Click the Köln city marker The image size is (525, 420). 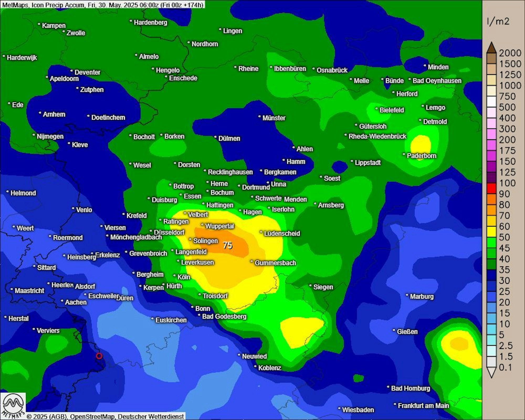[175, 276]
